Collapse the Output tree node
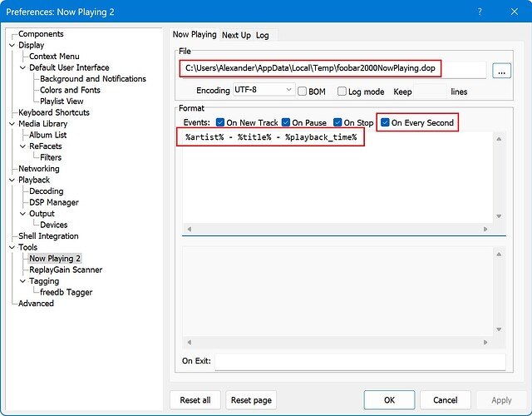 click(22, 213)
